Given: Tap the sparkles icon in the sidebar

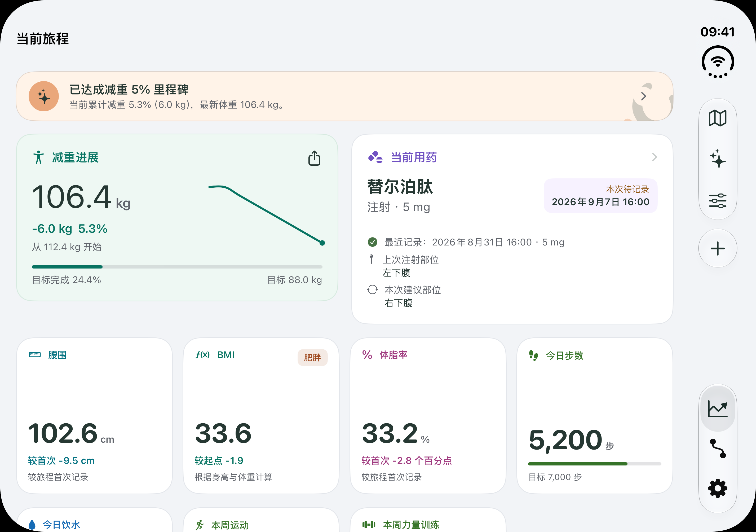Looking at the screenshot, I should [718, 159].
